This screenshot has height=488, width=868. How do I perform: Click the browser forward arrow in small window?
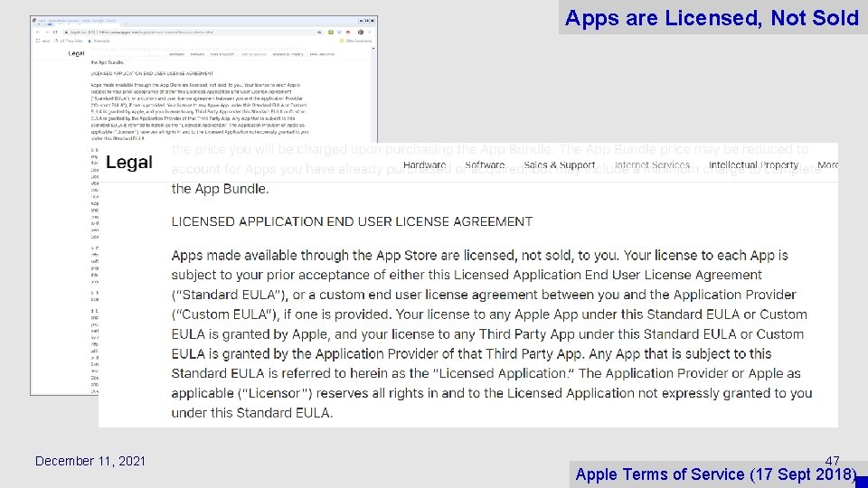[47, 33]
